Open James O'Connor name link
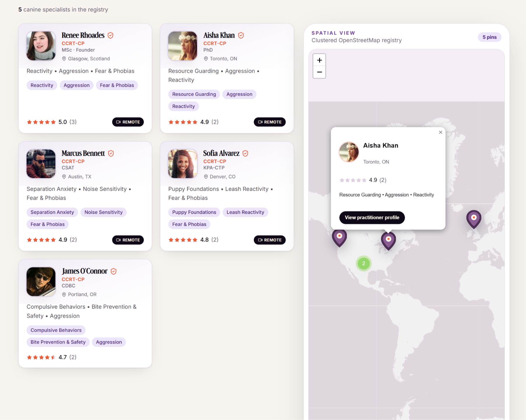The height and width of the screenshot is (420, 526). (x=85, y=271)
